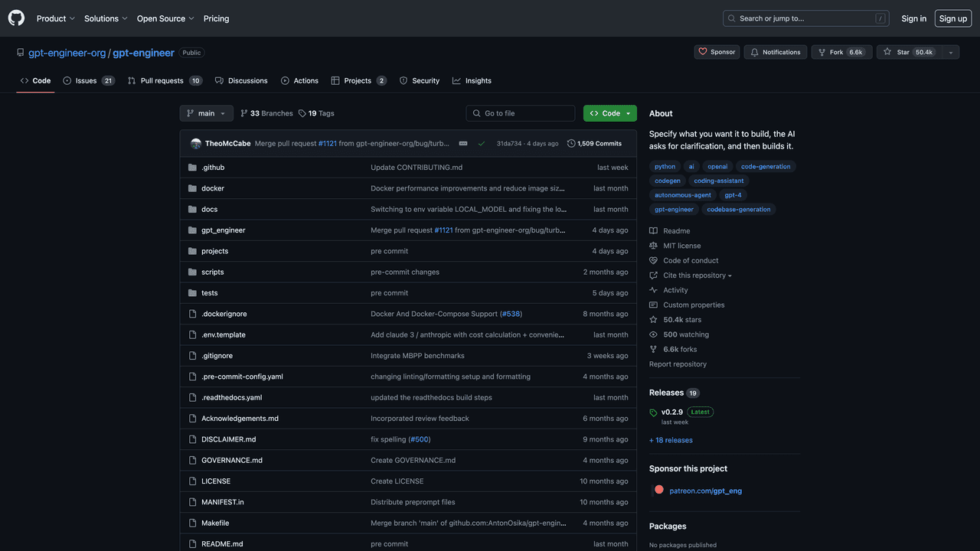Click the Custom properties icon

click(x=653, y=305)
